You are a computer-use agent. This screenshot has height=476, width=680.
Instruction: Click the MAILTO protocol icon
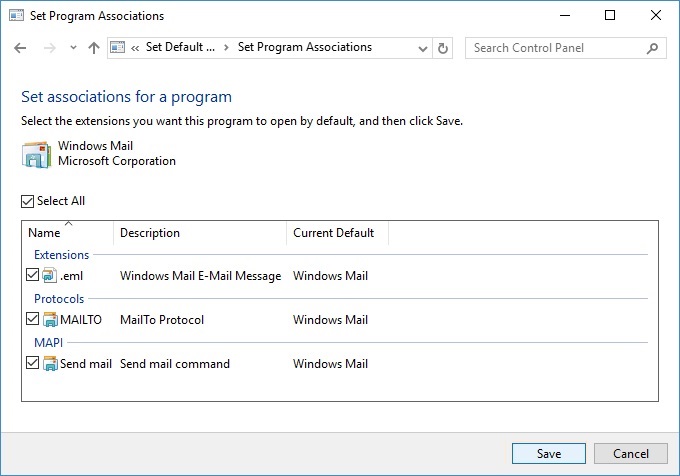50,320
